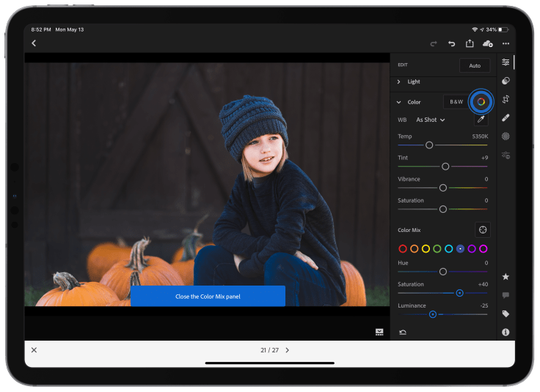540x392 pixels.
Task: Click the battery 34% indicator
Action: click(497, 29)
